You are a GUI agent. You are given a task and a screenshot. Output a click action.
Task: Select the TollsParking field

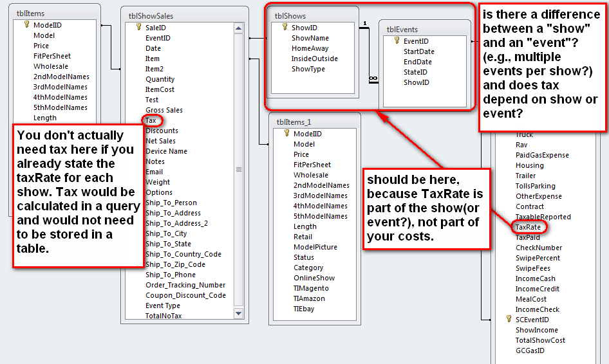point(535,186)
